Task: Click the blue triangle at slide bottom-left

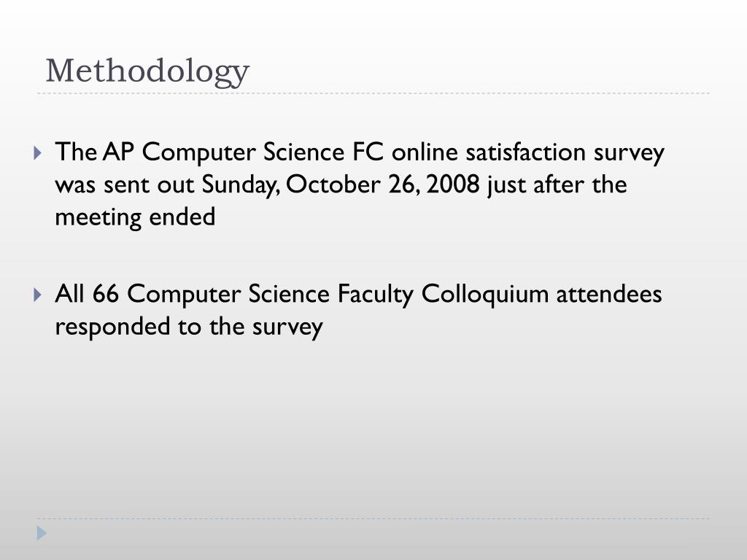Action: 42,533
